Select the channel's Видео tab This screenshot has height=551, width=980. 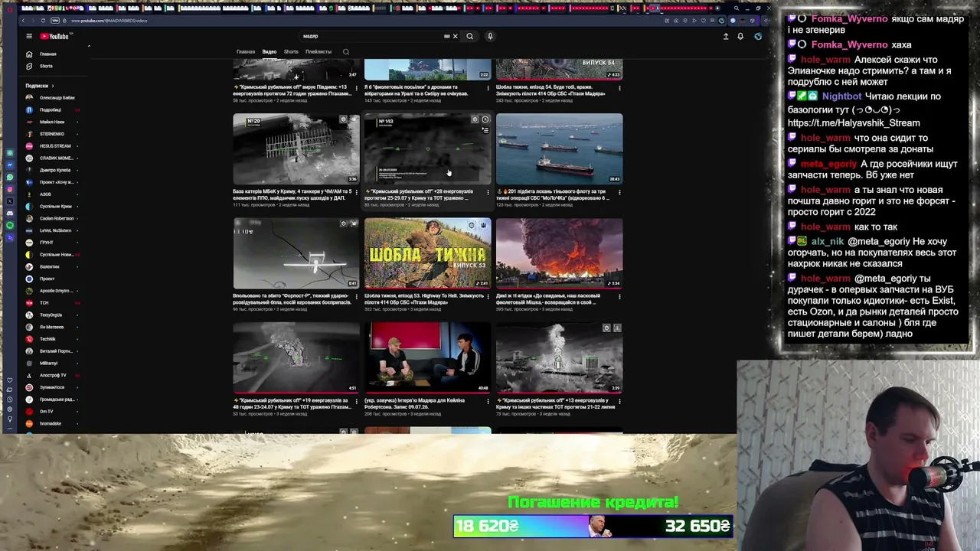(x=269, y=52)
